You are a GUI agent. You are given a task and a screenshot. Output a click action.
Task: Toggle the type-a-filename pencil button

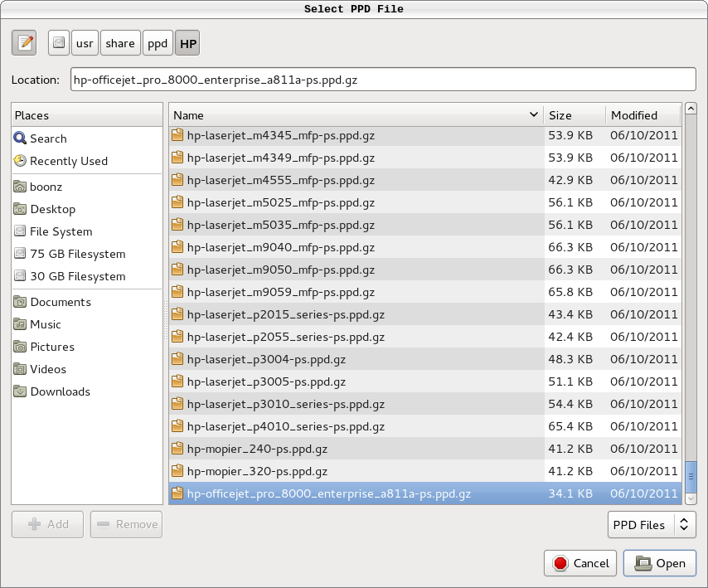tap(26, 42)
